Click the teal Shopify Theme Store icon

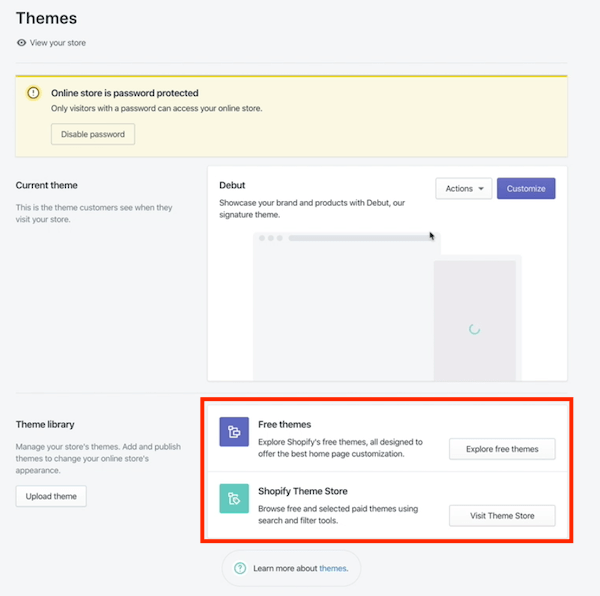click(234, 499)
